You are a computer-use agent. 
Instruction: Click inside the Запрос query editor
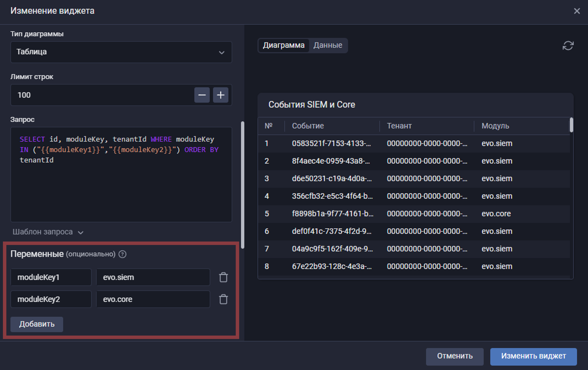pyautogui.click(x=121, y=174)
